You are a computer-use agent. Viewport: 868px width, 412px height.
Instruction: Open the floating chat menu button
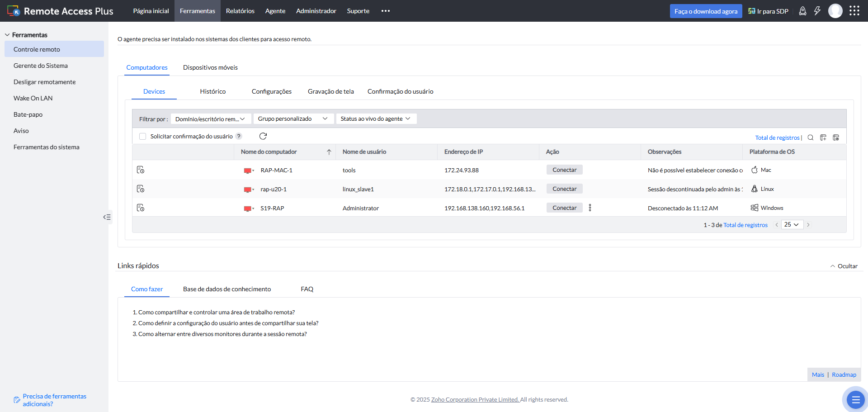(855, 399)
